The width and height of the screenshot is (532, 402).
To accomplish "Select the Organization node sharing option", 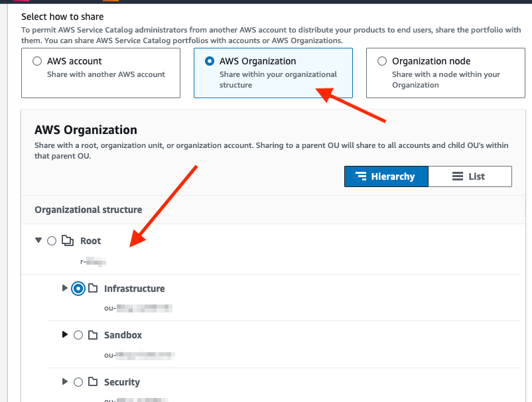I will 382,61.
